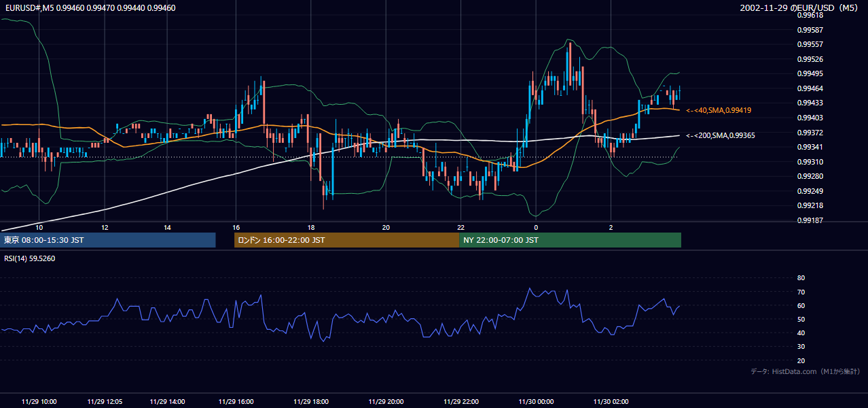Select the 11/29 22:00 time label
Screen dimensions: 868x408
460,402
